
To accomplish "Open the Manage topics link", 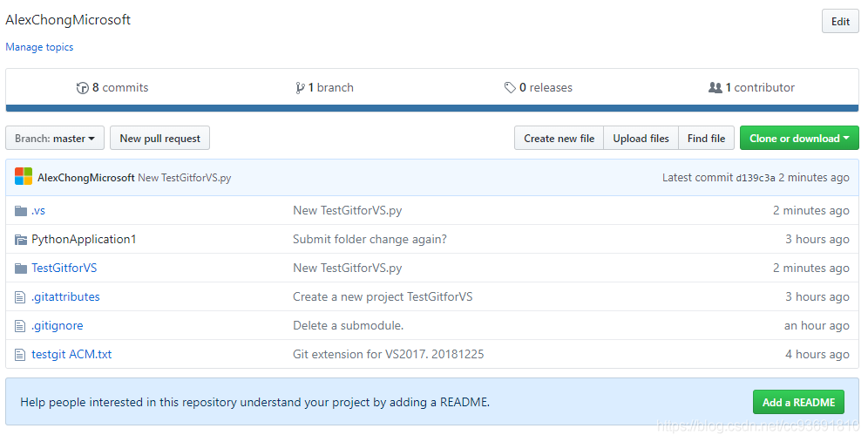I will 39,47.
